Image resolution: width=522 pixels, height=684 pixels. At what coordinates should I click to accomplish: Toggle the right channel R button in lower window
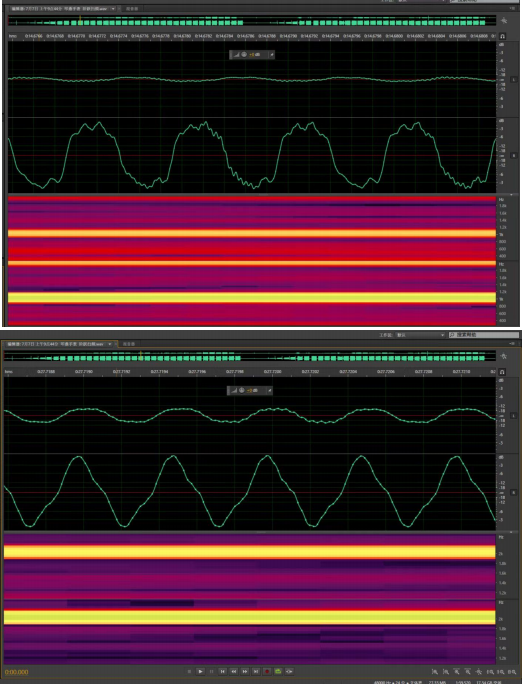(x=513, y=492)
